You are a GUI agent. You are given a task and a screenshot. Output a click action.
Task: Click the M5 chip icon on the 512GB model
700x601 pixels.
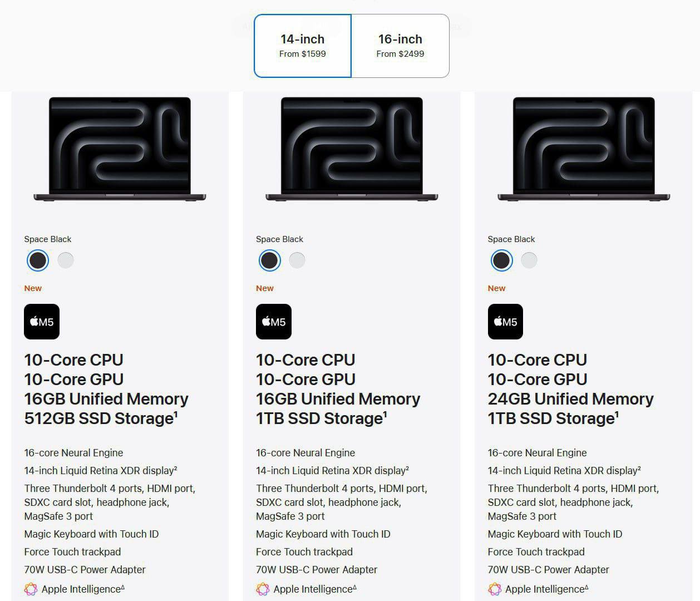[42, 322]
